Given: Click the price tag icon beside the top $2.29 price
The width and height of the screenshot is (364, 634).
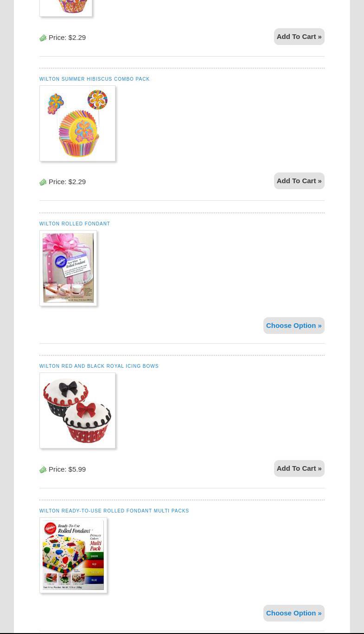Looking at the screenshot, I should pos(43,38).
